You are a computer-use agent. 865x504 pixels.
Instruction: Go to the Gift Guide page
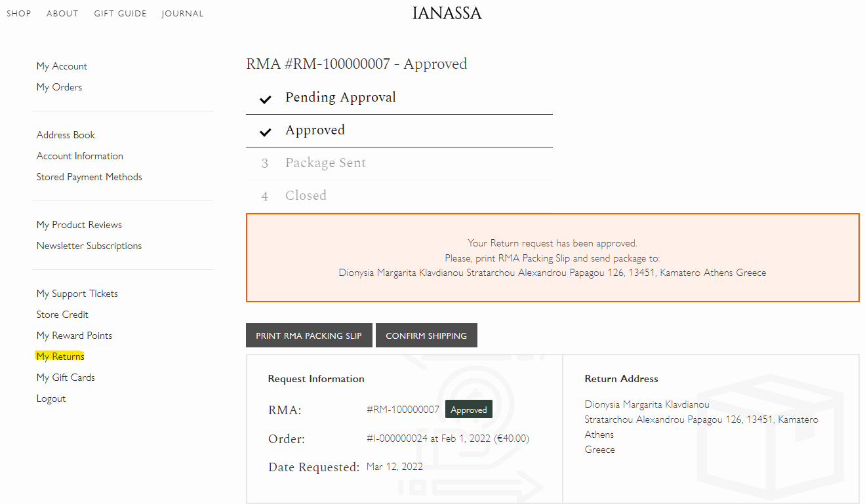pyautogui.click(x=120, y=13)
